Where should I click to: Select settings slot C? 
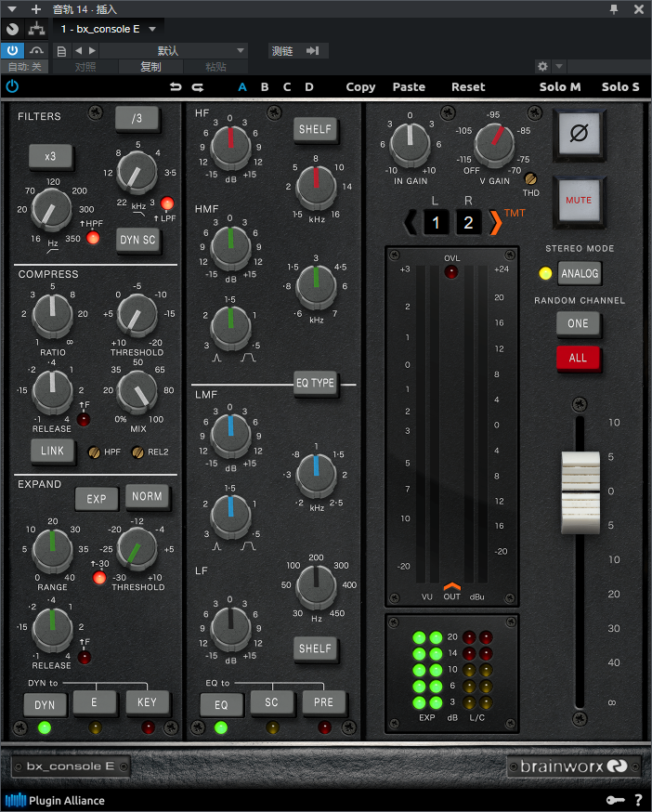tap(287, 87)
